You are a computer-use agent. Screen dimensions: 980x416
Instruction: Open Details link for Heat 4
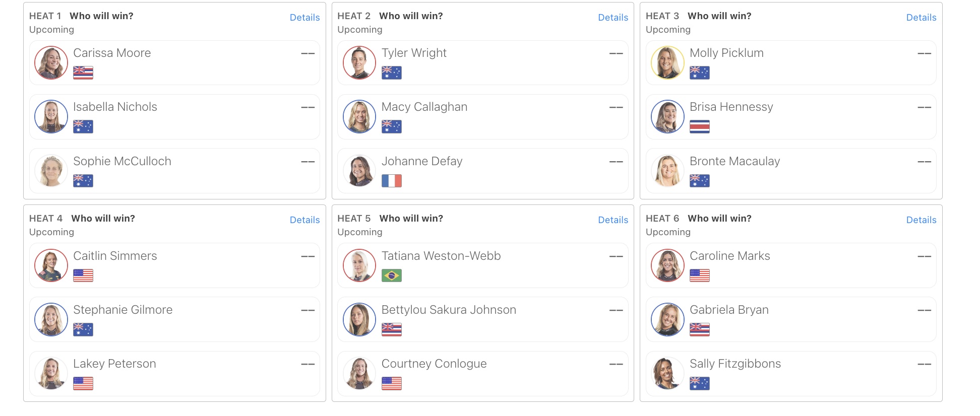pyautogui.click(x=304, y=220)
